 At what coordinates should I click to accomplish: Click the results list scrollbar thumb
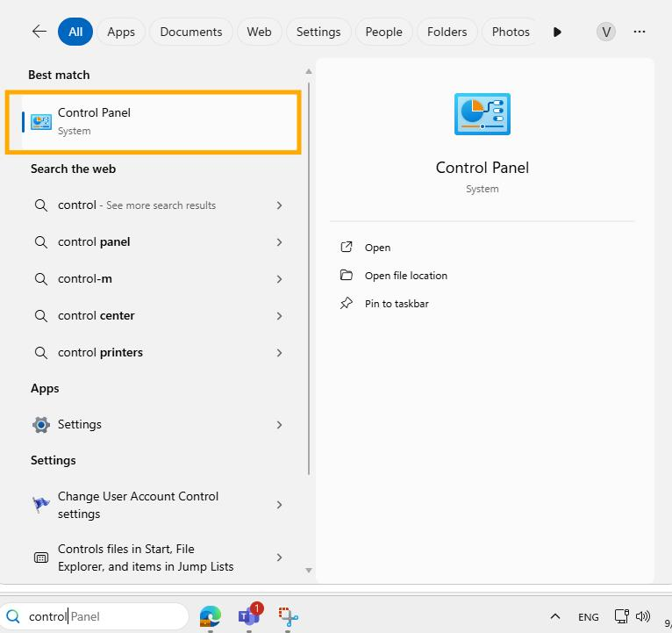pyautogui.click(x=309, y=279)
